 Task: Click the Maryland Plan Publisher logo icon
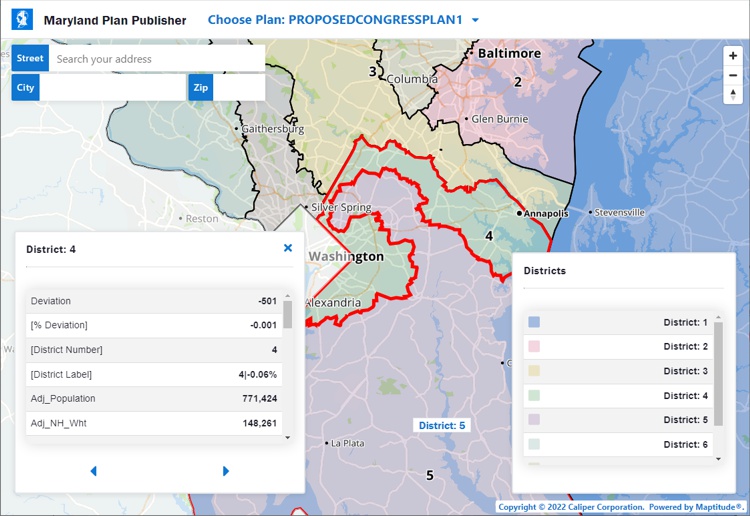click(22, 19)
